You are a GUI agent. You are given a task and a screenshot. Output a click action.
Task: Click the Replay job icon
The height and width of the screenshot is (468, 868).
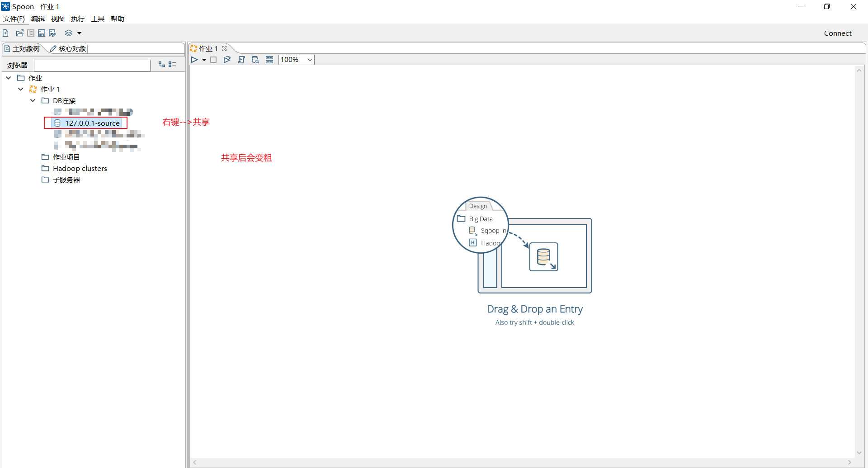click(x=227, y=60)
